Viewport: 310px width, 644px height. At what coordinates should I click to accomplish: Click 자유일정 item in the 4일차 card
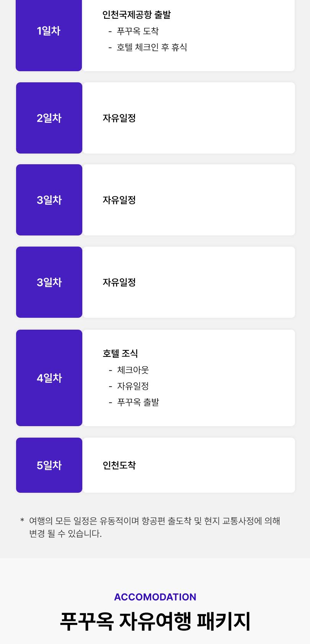pyautogui.click(x=133, y=386)
